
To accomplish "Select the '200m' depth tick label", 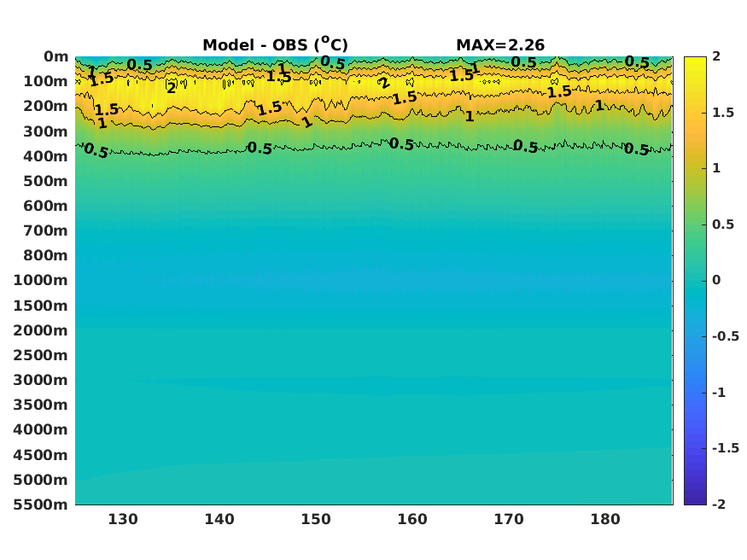I will coord(46,106).
